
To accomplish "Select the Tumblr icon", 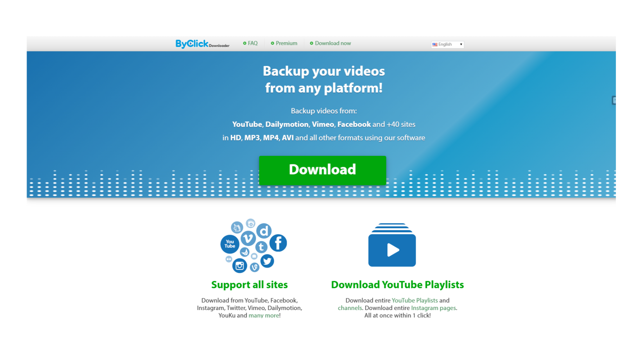I will [x=262, y=247].
